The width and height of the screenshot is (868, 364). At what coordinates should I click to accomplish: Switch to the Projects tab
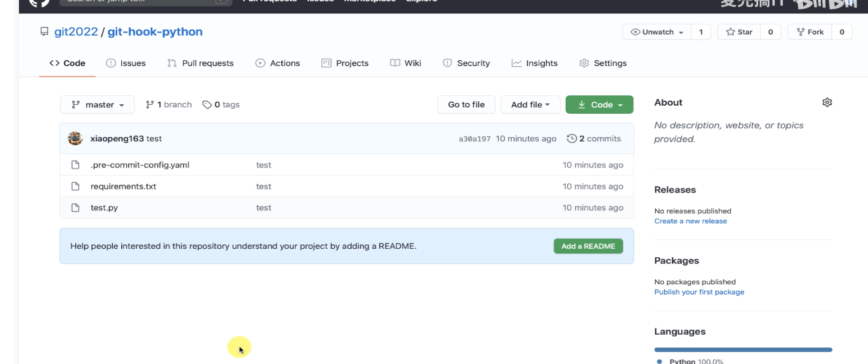pyautogui.click(x=345, y=63)
